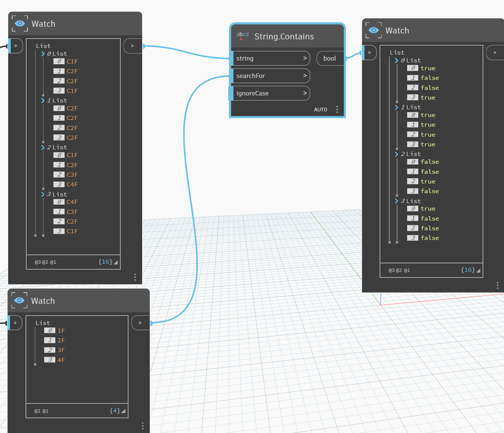Collapse the "3 List" in the right Watch node

(396, 201)
